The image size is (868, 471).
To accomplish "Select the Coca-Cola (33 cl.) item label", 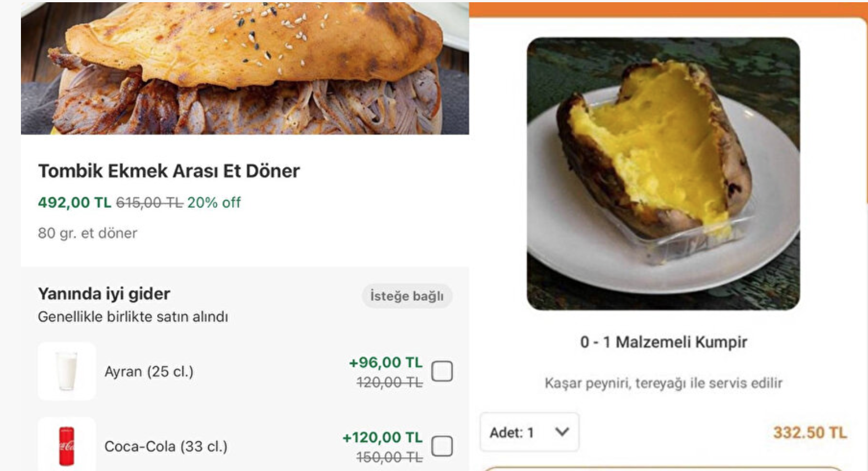I will pos(165,446).
